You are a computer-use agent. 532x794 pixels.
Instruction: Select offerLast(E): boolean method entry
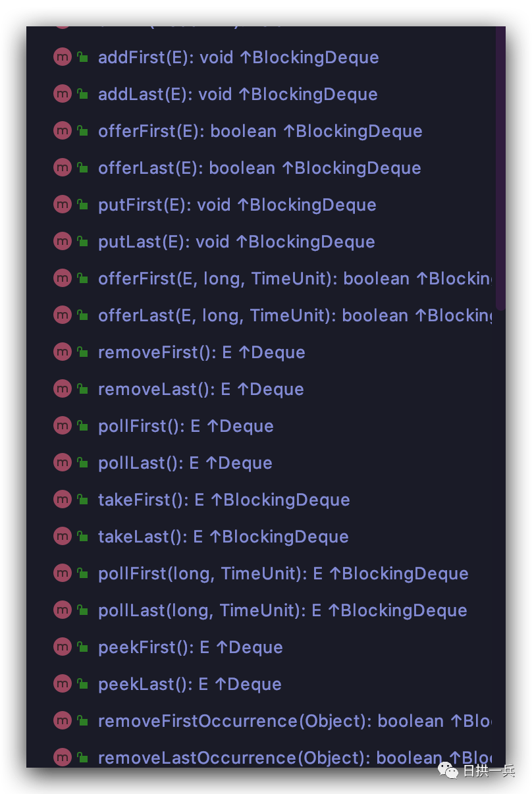point(259,168)
